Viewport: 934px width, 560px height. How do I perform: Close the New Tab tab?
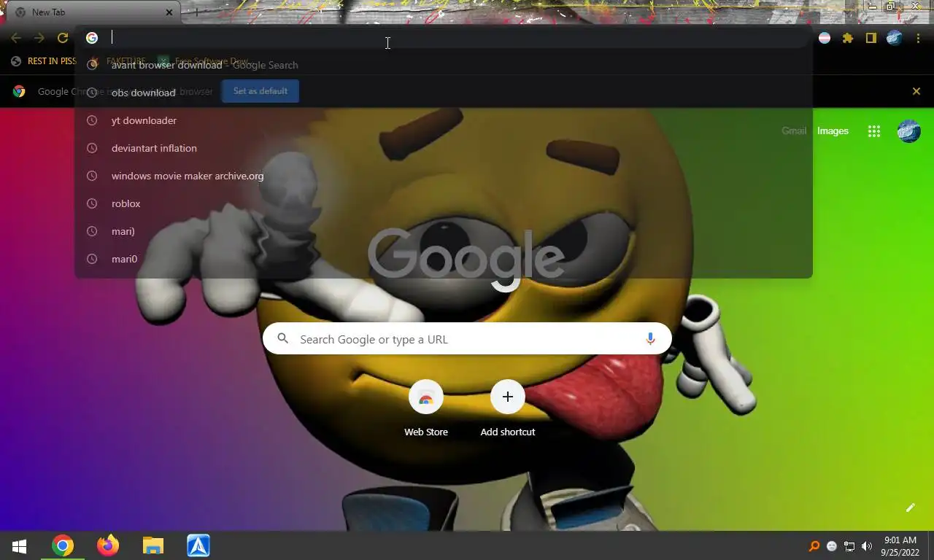(x=169, y=12)
